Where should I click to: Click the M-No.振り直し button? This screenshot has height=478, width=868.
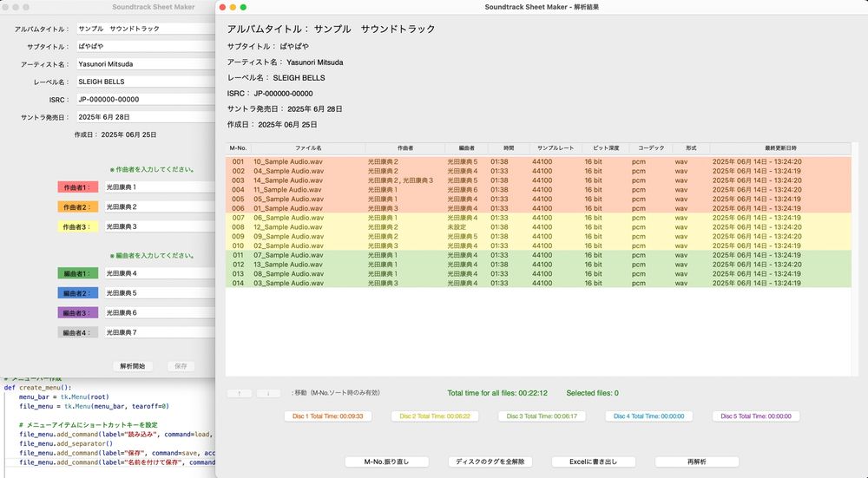pos(386,462)
